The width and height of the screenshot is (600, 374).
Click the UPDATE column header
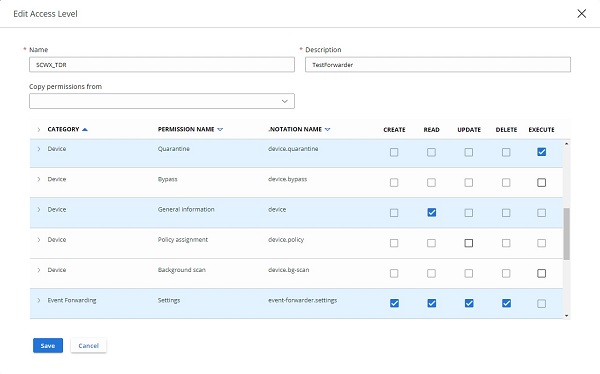469,130
